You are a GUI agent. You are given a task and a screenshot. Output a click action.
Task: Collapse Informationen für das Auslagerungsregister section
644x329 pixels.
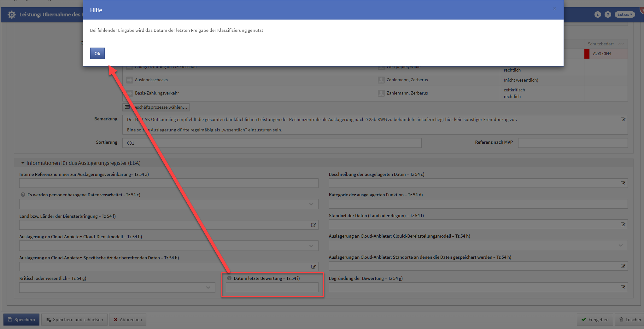(23, 163)
